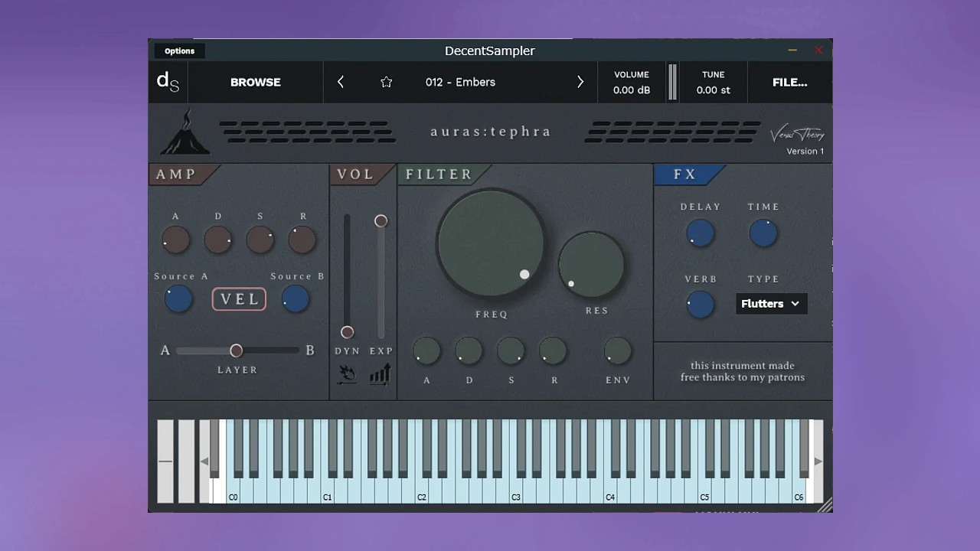This screenshot has height=551, width=980.
Task: Play the C3 piano key
Action: [516, 490]
